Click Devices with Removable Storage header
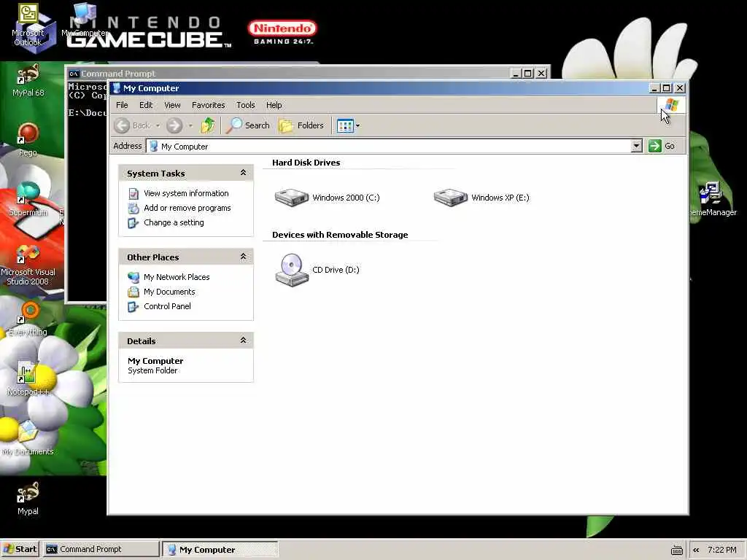This screenshot has width=747, height=560. point(340,235)
